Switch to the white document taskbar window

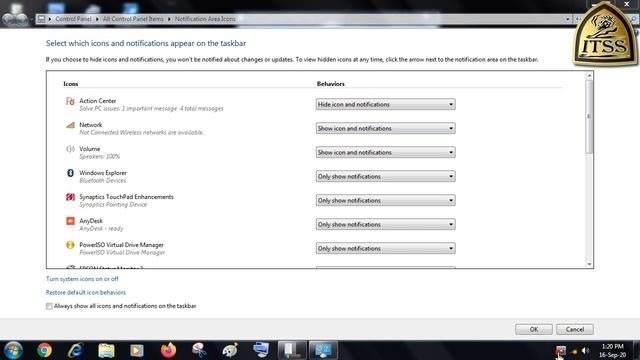pyautogui.click(x=292, y=350)
